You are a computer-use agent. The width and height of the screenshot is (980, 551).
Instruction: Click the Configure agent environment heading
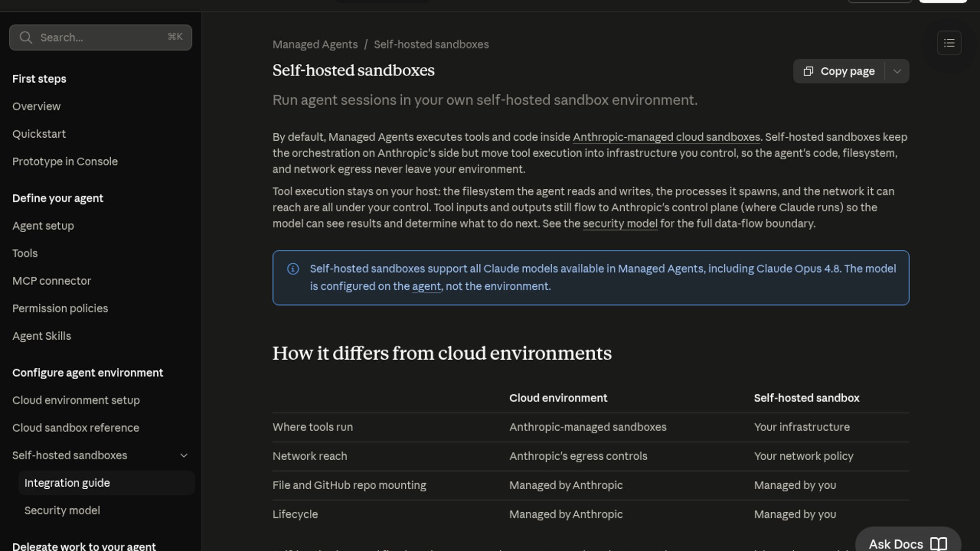point(88,373)
